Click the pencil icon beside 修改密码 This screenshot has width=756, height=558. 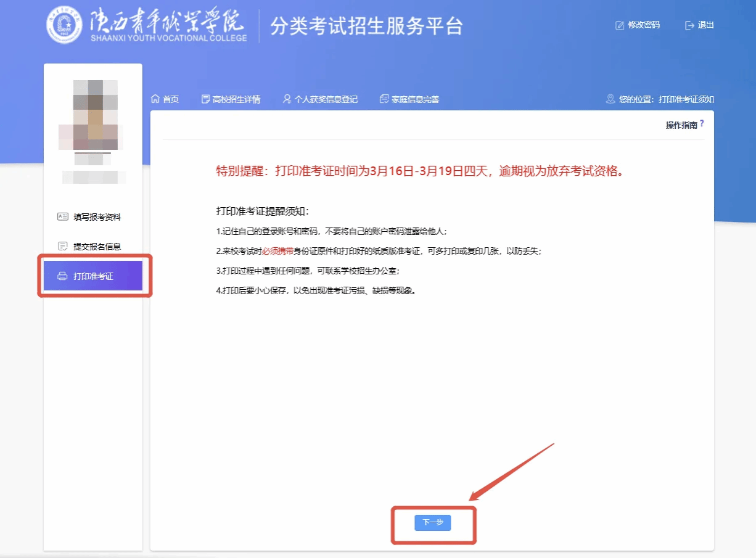coord(620,25)
